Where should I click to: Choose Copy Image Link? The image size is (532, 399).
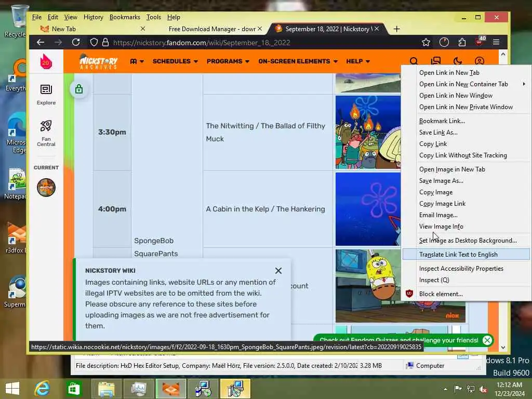[467, 204]
